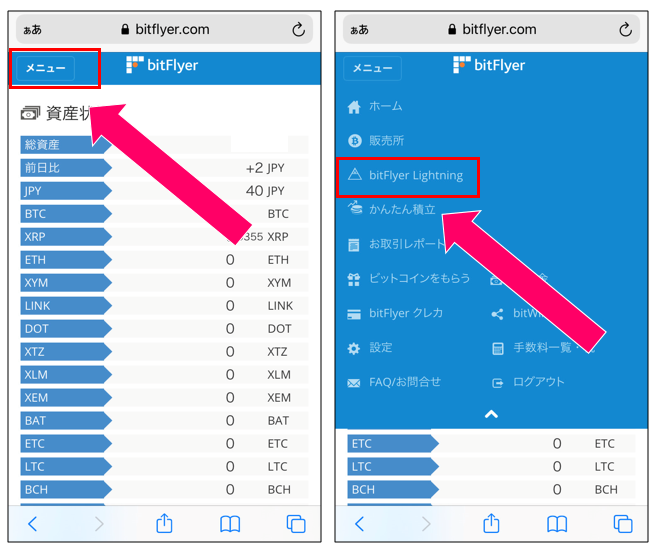
Task: Open かんたん積立 from the menu
Action: click(x=402, y=210)
